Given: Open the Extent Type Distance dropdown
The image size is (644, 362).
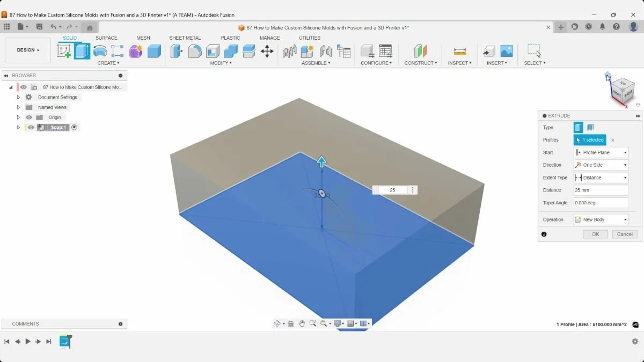Looking at the screenshot, I should pyautogui.click(x=601, y=178).
